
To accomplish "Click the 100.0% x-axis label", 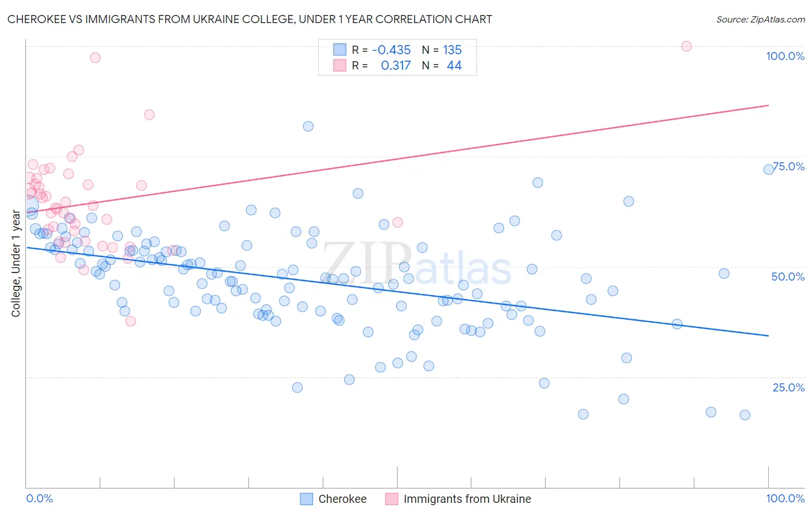I will [x=785, y=498].
